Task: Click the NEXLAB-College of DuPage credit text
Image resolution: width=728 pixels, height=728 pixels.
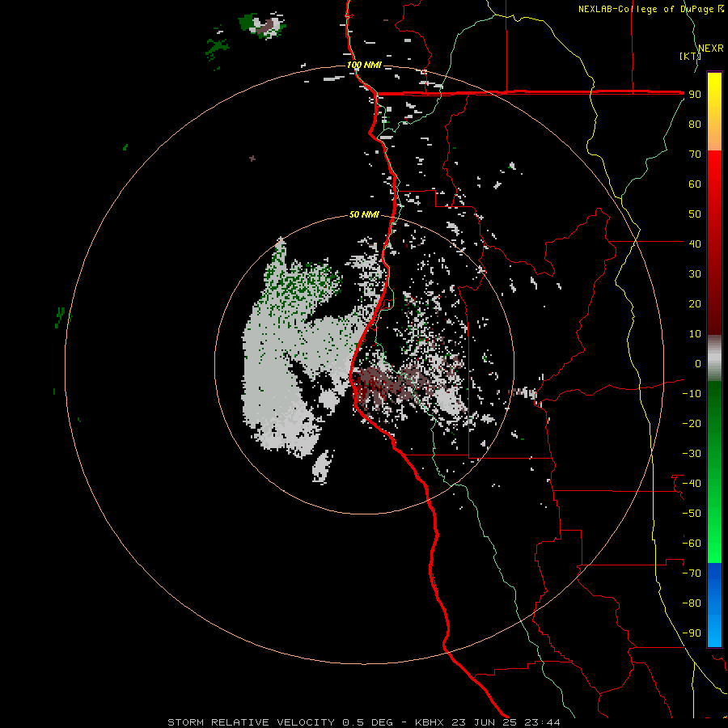Action: pos(650,9)
